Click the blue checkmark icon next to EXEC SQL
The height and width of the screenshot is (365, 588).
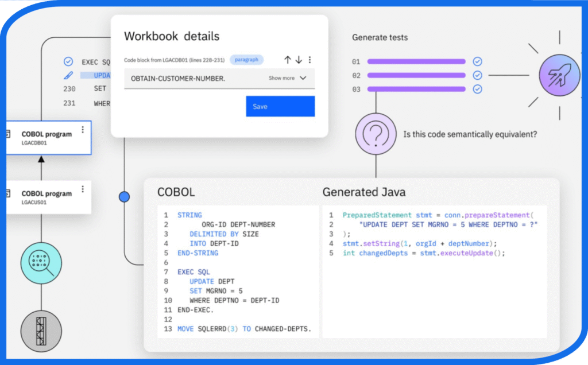pos(69,61)
